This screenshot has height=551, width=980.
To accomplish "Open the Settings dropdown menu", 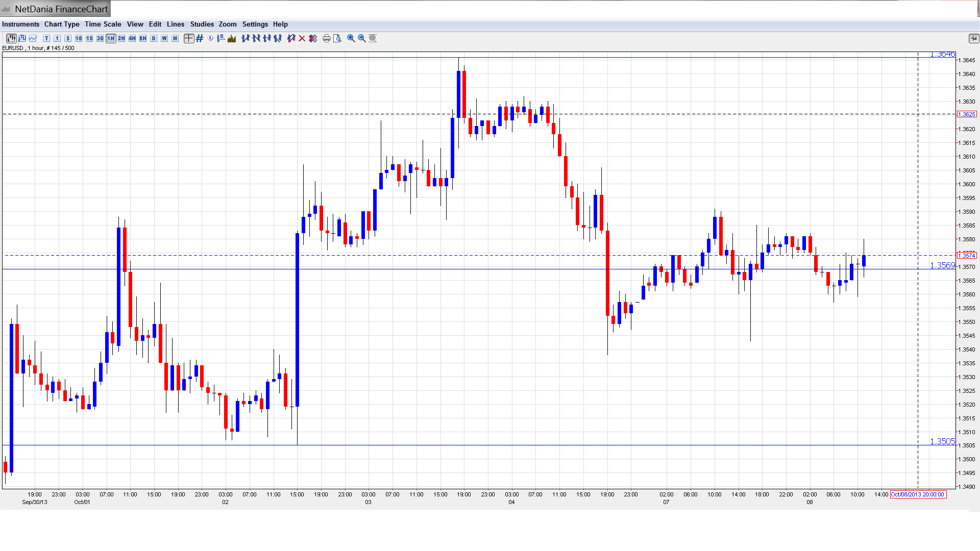I will (255, 24).
